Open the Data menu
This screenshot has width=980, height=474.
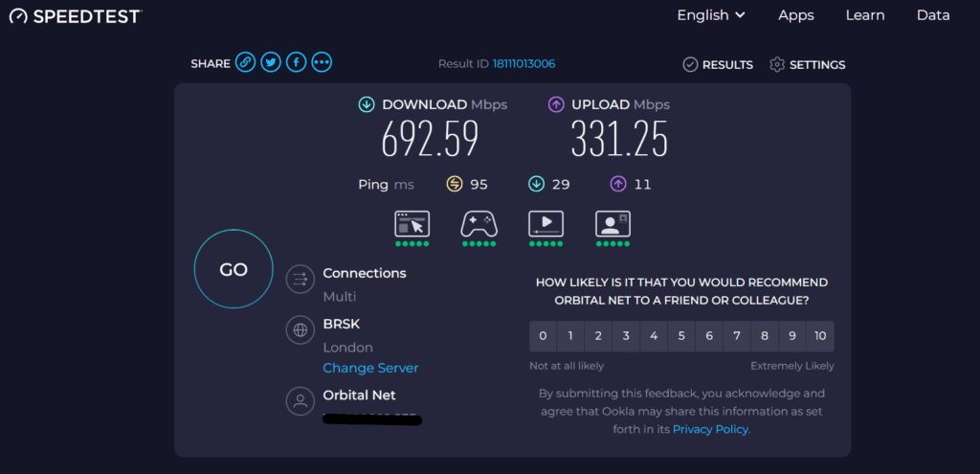[x=933, y=15]
